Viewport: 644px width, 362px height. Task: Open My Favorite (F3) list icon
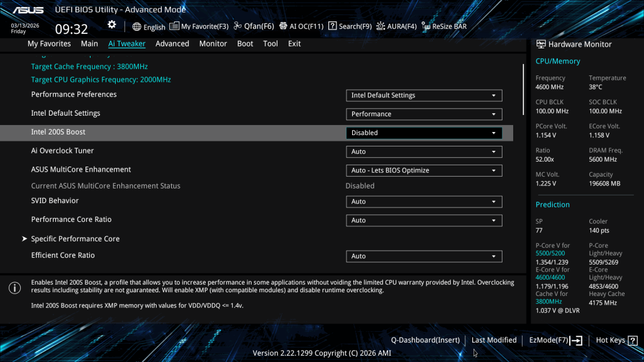pos(174,26)
